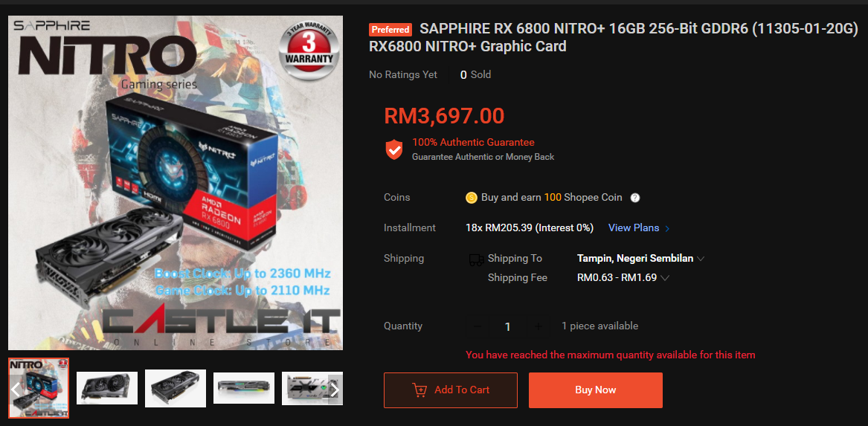Open View Plans installment link
The image size is (868, 426).
tap(640, 228)
